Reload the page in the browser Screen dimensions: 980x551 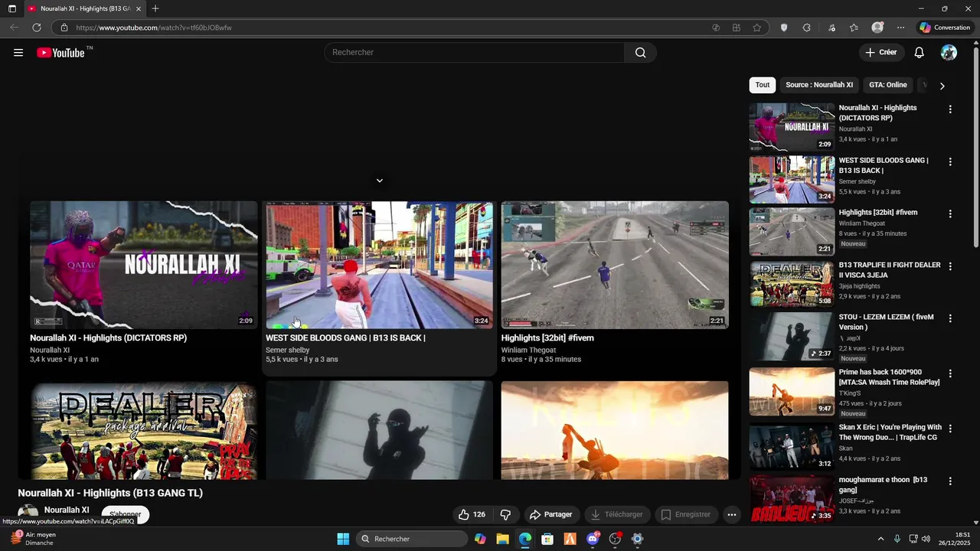pos(36,28)
